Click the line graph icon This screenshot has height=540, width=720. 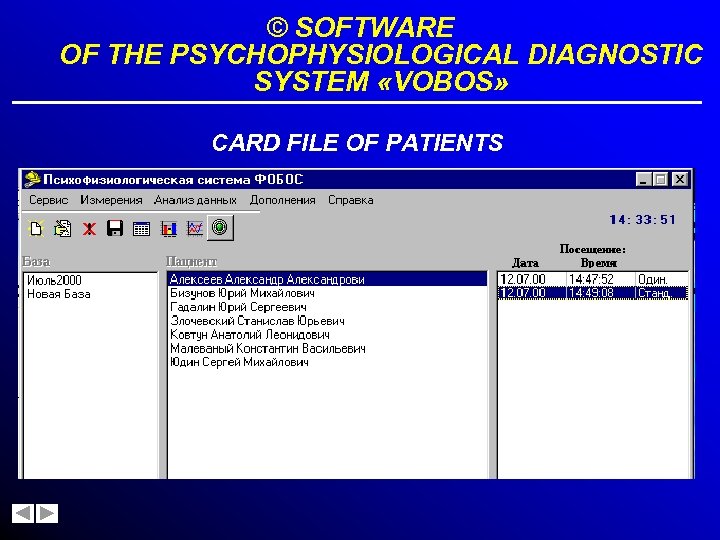coord(195,228)
